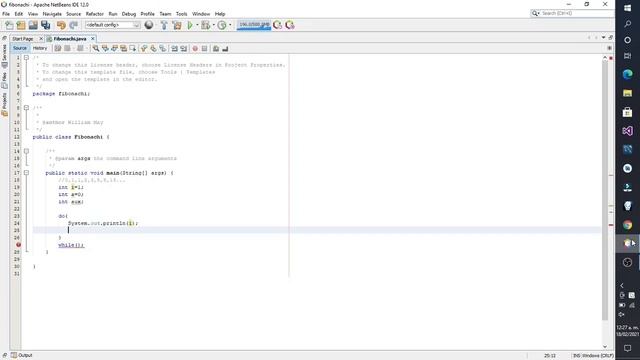Viewport: 640px width, 360px height.
Task: Create a new file with toolbar icon
Action: tap(9, 25)
